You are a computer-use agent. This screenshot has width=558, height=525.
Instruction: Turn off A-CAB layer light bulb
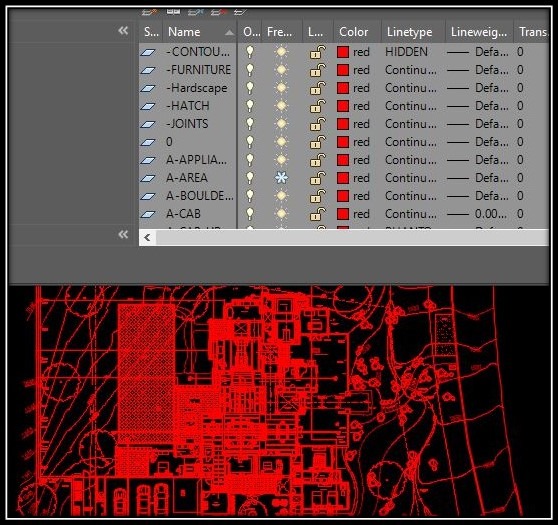pyautogui.click(x=250, y=214)
